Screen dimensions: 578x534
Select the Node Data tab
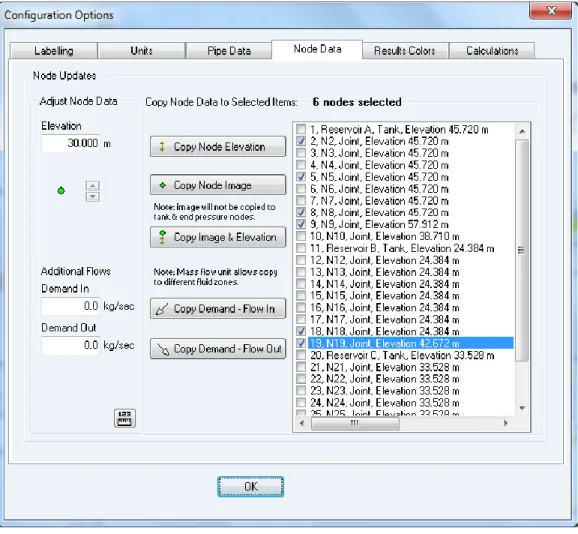pos(317,49)
